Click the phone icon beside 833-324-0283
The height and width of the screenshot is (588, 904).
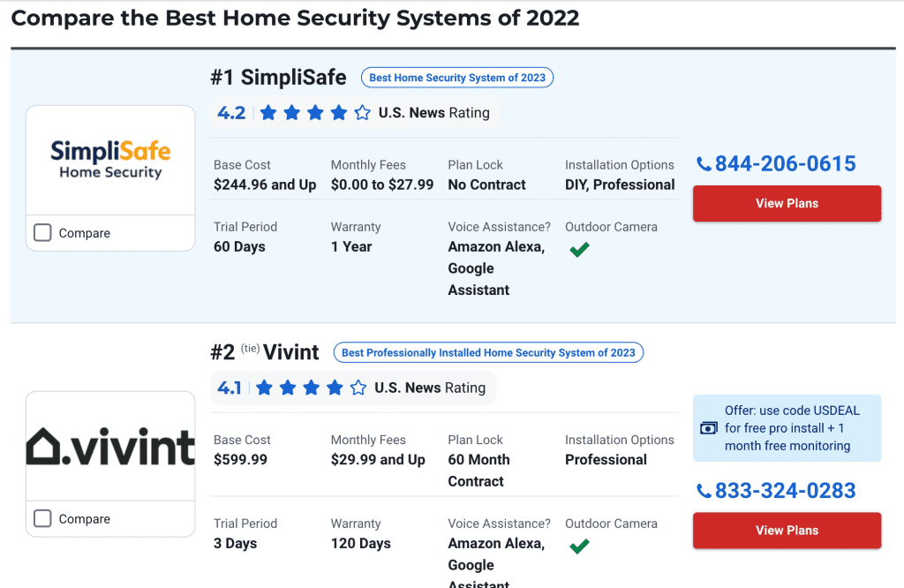704,491
